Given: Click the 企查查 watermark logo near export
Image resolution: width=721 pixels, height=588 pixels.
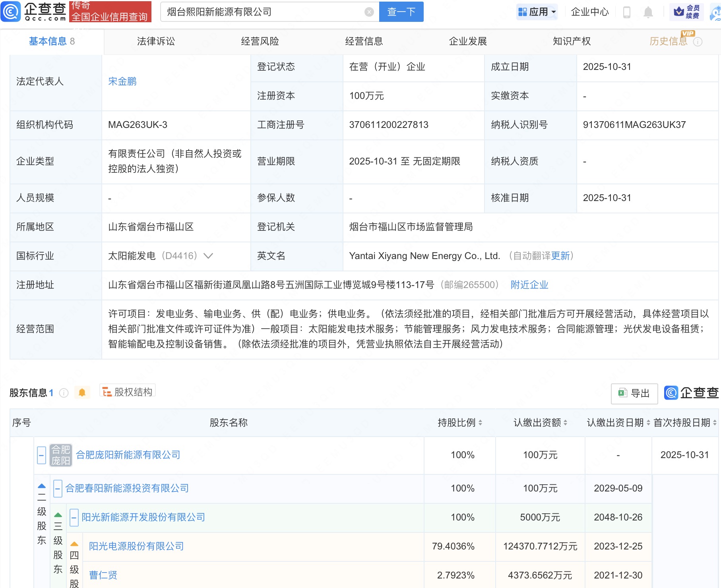Looking at the screenshot, I should tap(691, 393).
